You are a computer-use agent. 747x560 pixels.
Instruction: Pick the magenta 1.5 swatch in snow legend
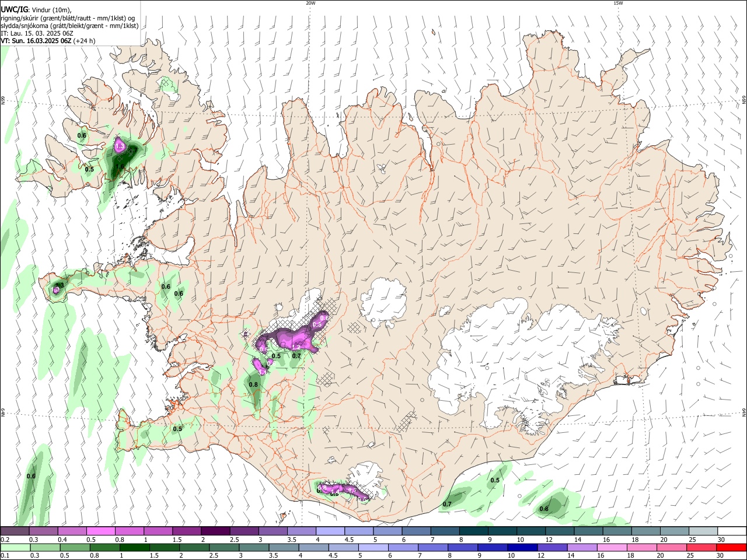coord(186,531)
